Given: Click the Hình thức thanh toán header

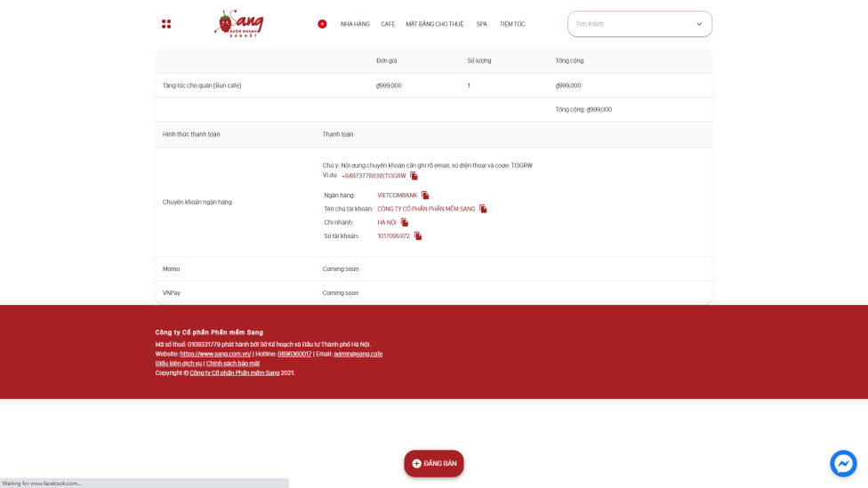Looking at the screenshot, I should pos(191,134).
